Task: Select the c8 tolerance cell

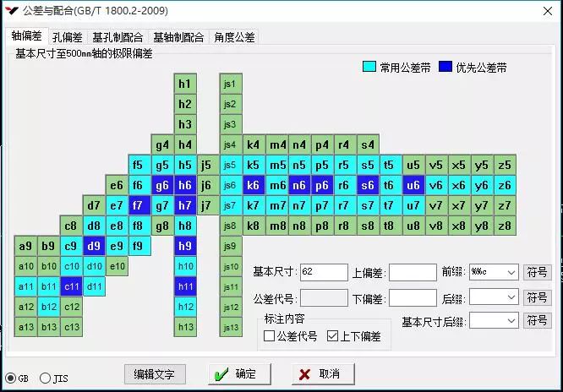Action: [x=71, y=226]
